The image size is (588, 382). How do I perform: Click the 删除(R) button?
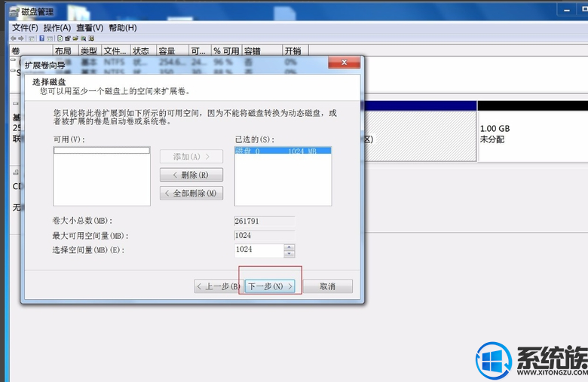tap(191, 175)
